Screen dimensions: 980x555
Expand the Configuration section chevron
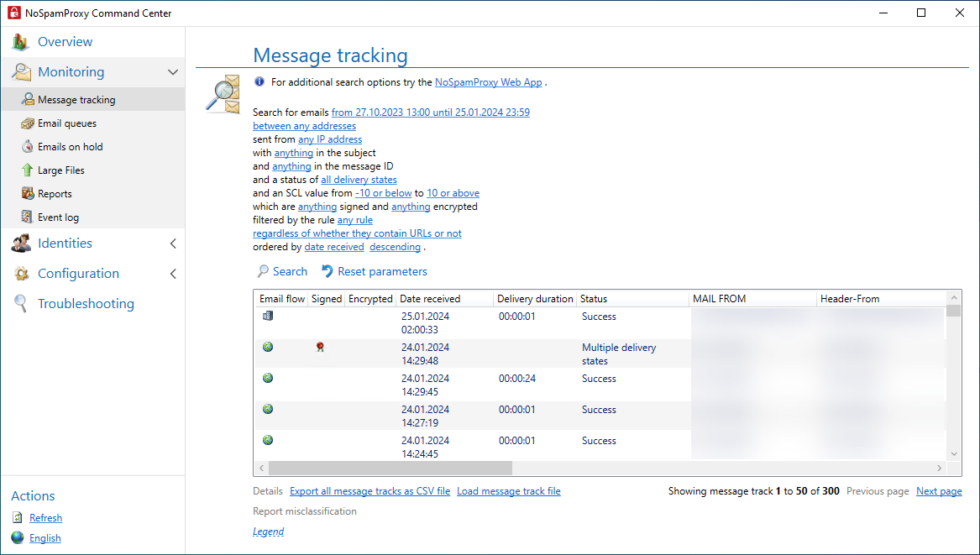point(173,274)
